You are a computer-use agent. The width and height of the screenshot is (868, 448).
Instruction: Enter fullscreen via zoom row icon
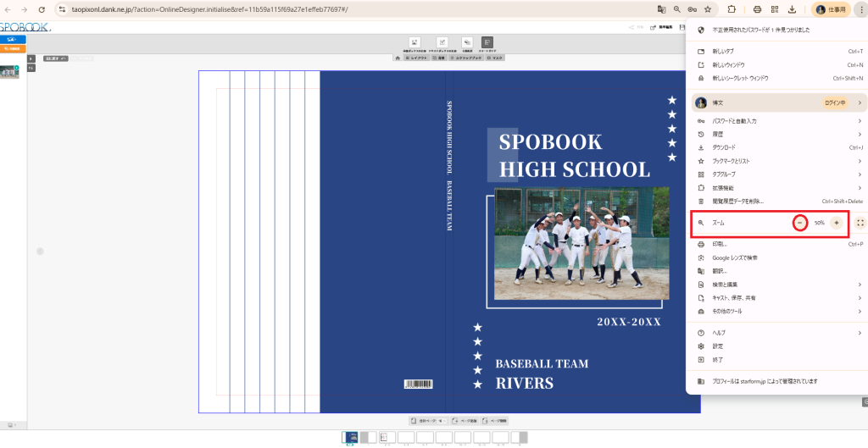click(860, 223)
